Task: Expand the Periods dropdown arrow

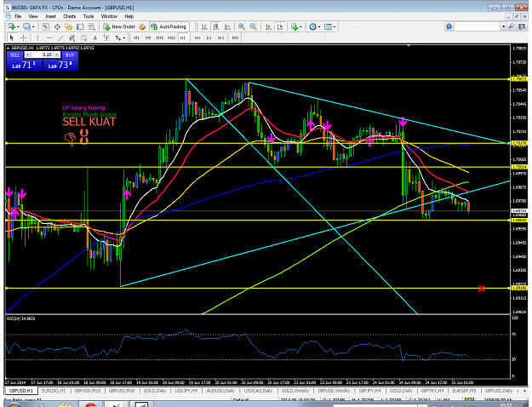Action: pyautogui.click(x=319, y=26)
